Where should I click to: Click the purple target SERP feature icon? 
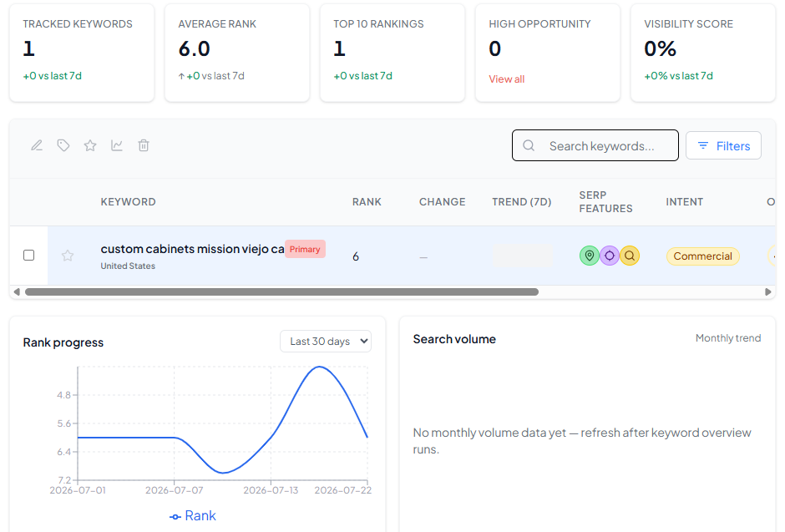point(610,256)
